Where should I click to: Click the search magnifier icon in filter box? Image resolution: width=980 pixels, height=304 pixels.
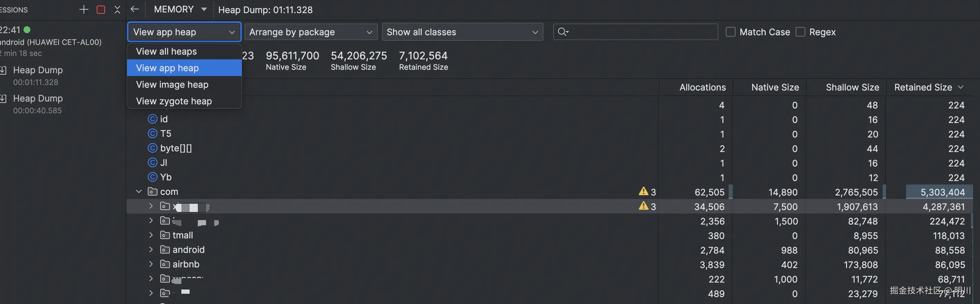563,32
